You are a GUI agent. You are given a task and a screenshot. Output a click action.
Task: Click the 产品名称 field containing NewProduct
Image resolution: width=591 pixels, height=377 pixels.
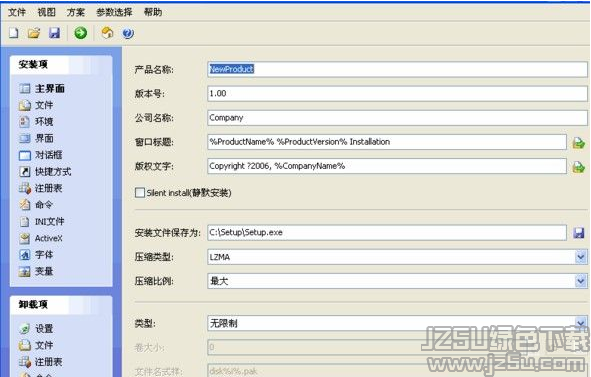397,69
